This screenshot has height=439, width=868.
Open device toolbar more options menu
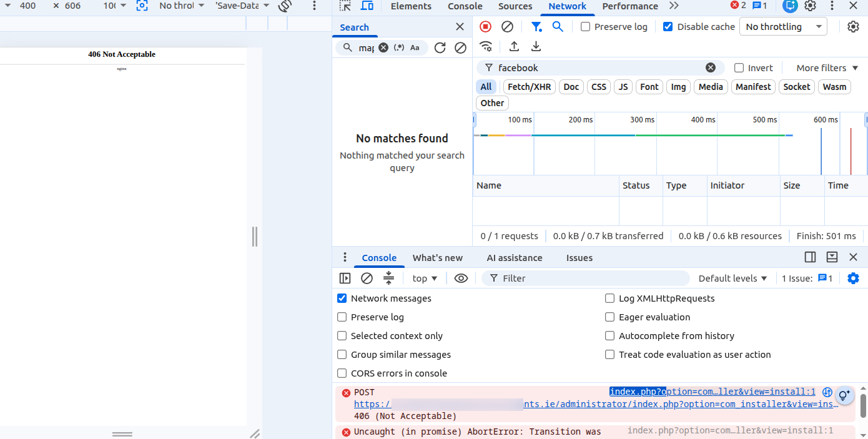[313, 6]
